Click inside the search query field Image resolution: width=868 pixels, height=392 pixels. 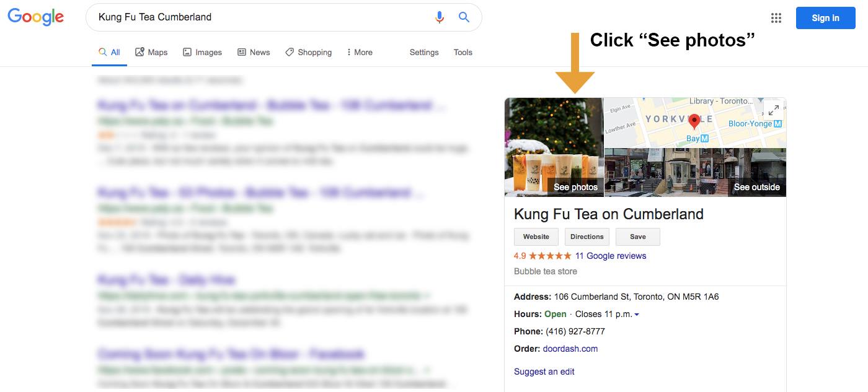[x=260, y=17]
